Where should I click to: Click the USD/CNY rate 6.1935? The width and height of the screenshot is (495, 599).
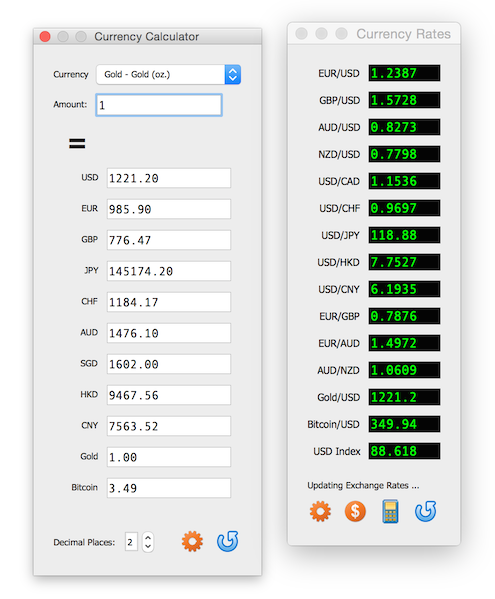coord(404,289)
